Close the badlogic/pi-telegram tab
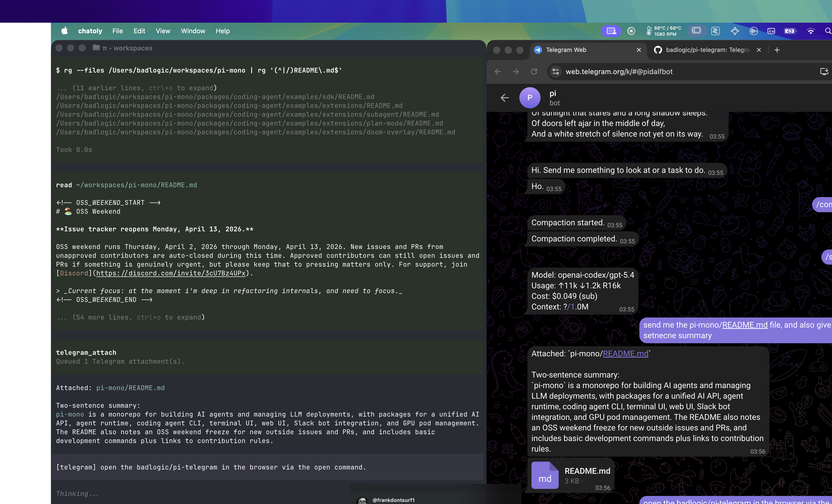 tap(759, 50)
